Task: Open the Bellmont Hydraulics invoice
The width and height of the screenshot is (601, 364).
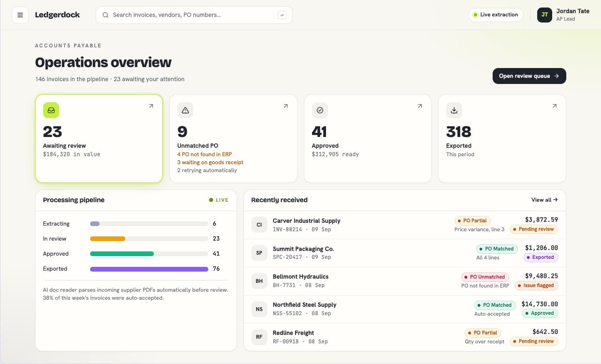Action: 405,281
